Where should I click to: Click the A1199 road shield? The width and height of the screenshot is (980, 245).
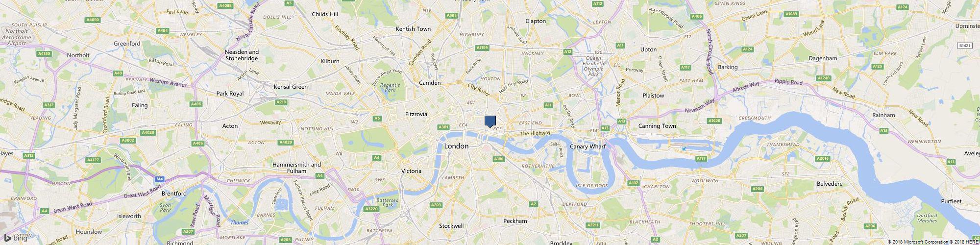[x=483, y=48]
